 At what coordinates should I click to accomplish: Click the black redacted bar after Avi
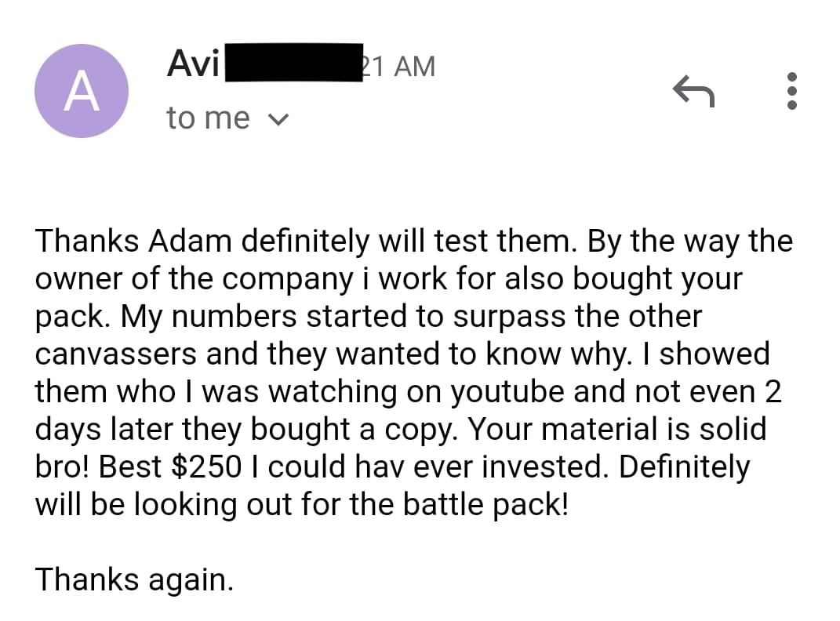click(293, 63)
